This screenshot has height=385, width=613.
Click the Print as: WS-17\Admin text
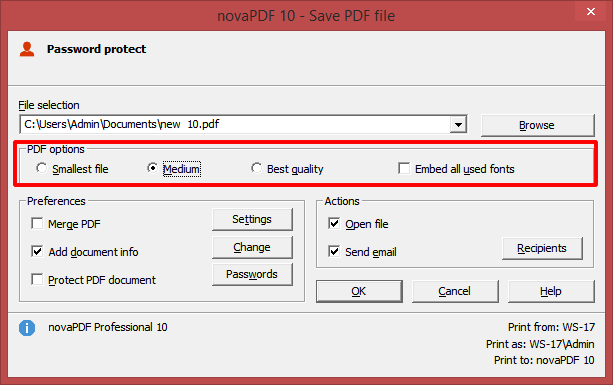pyautogui.click(x=540, y=344)
